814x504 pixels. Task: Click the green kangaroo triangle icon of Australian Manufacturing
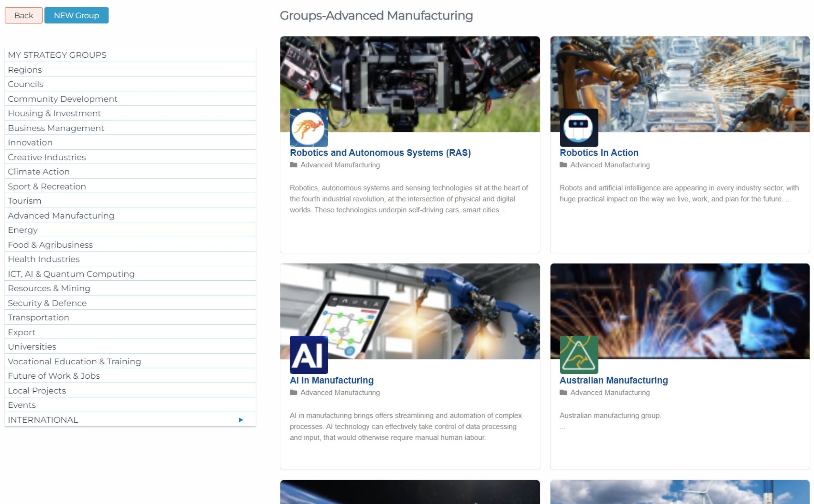[x=579, y=355]
